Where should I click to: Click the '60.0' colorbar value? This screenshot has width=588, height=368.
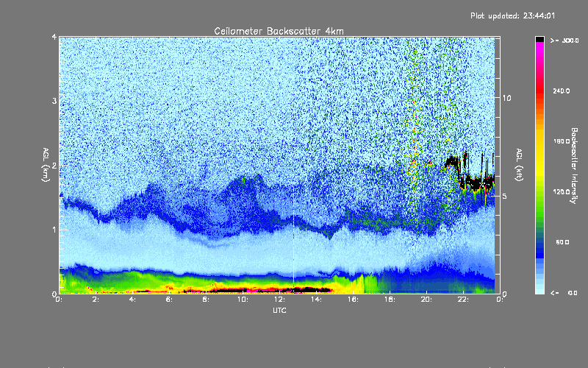[x=562, y=243]
